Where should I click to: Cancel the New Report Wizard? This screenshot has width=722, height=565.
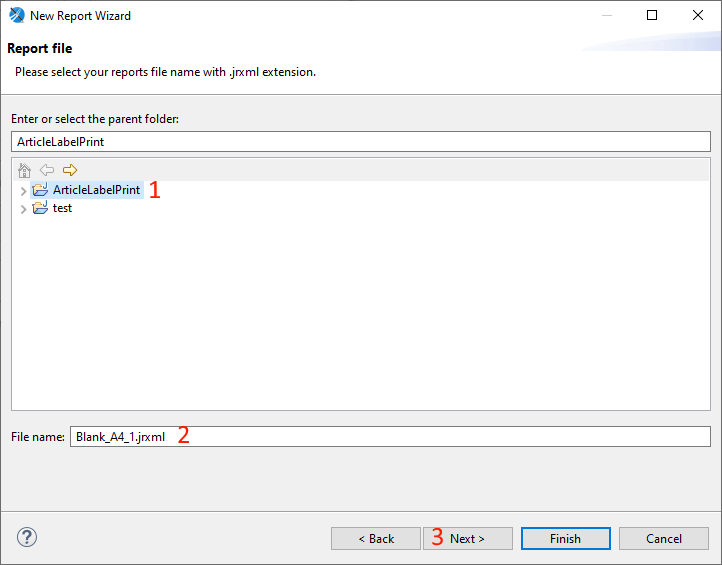[x=663, y=538]
